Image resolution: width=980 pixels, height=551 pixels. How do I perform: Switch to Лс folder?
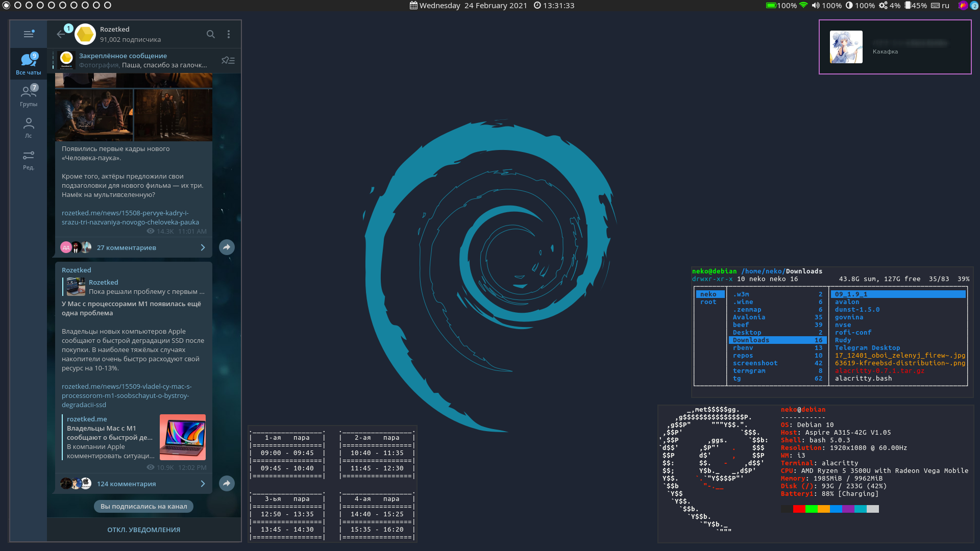[29, 128]
